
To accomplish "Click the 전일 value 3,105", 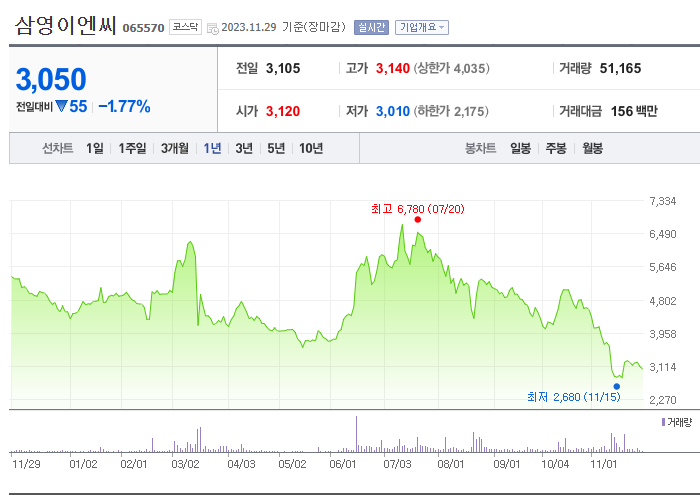I will coord(283,68).
